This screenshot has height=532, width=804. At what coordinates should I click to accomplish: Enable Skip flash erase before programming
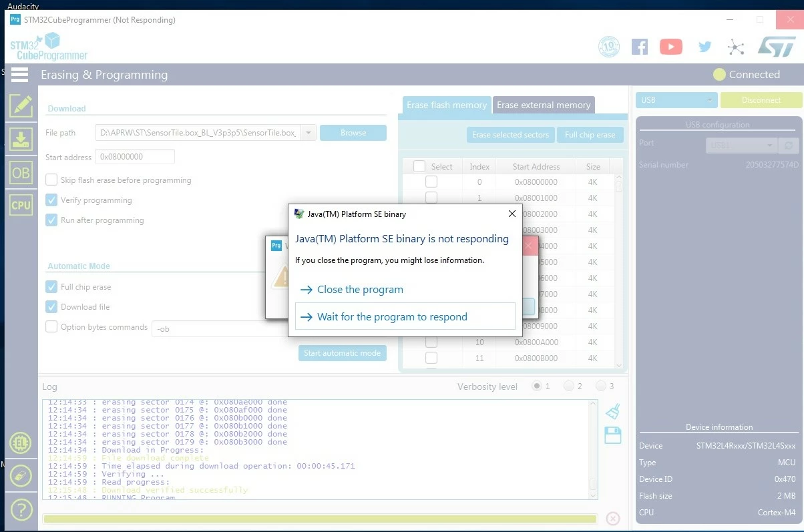click(x=51, y=180)
